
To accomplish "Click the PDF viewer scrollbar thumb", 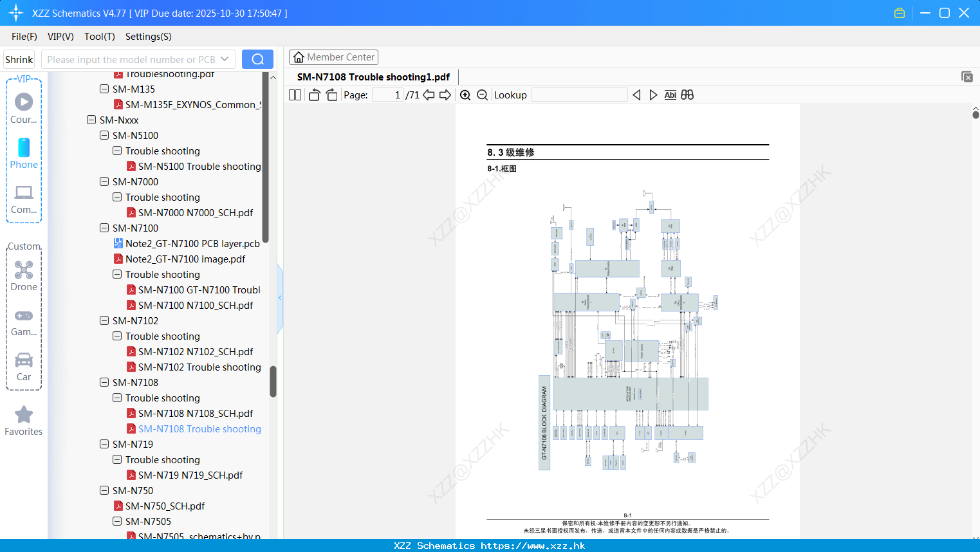I will (x=975, y=115).
